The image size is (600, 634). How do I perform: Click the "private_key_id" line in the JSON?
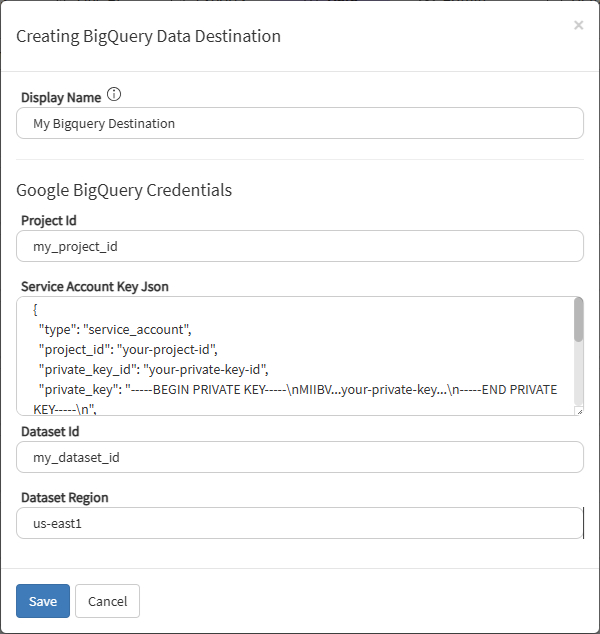153,370
